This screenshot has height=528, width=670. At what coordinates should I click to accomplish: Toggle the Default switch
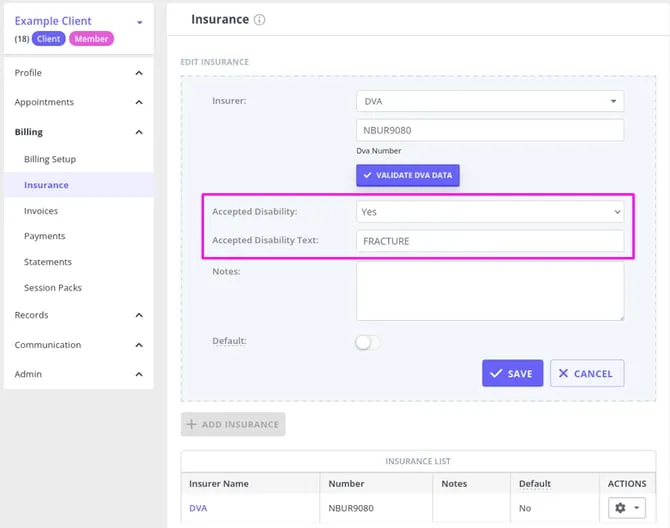click(367, 342)
